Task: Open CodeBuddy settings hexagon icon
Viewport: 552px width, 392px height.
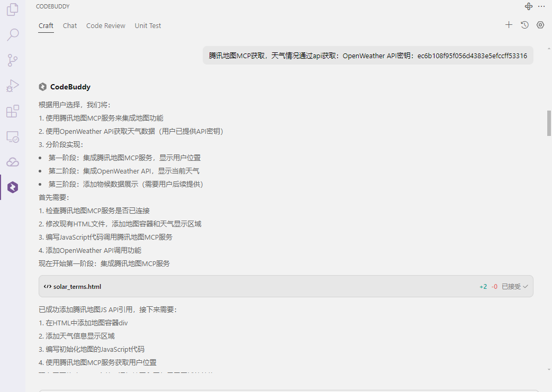Action: [x=540, y=25]
